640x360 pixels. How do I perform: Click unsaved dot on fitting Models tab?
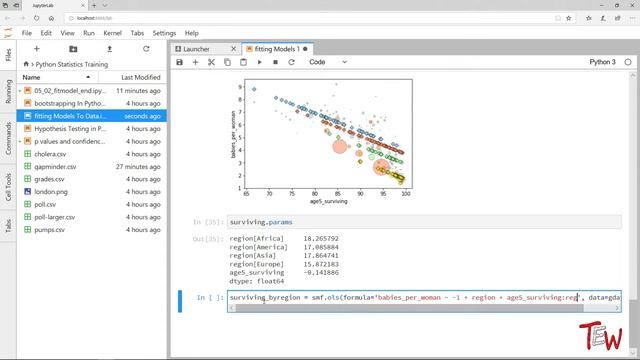pyautogui.click(x=305, y=49)
